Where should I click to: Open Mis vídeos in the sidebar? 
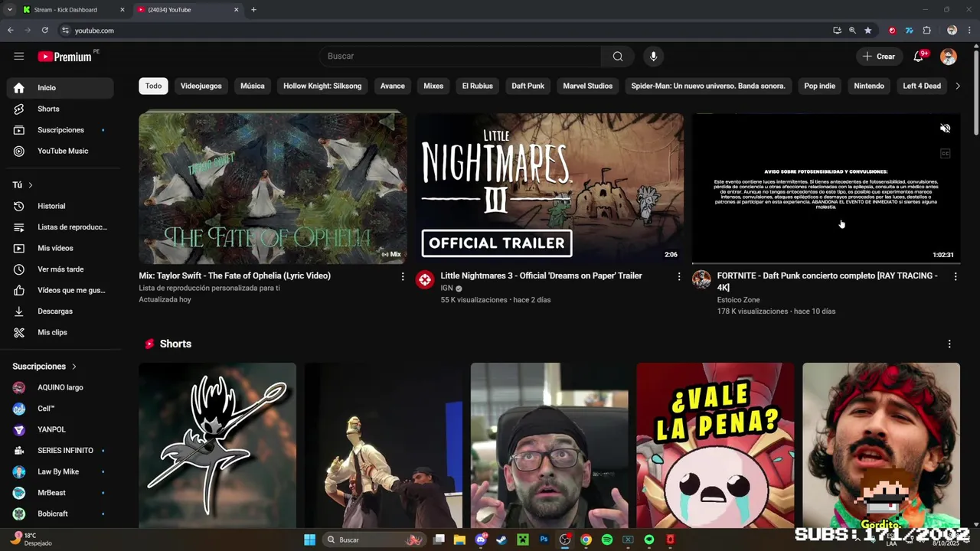tap(60, 248)
